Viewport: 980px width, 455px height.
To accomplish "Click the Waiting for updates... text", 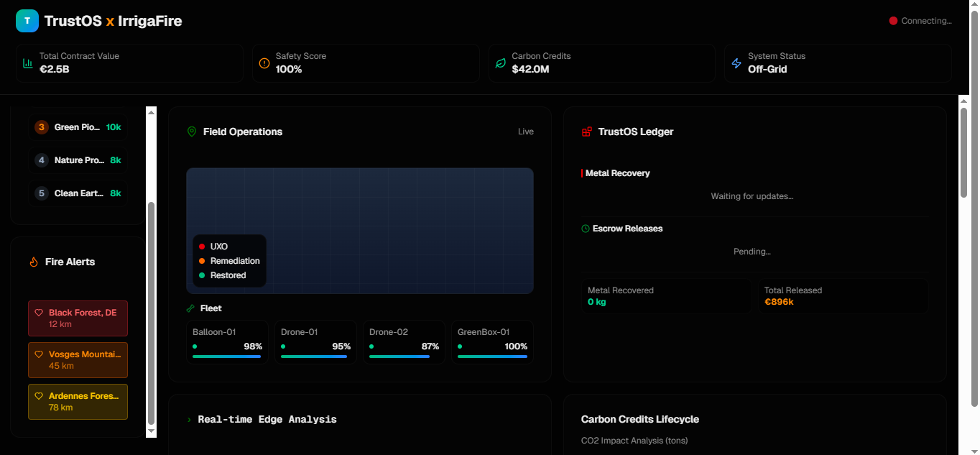I will pyautogui.click(x=752, y=196).
